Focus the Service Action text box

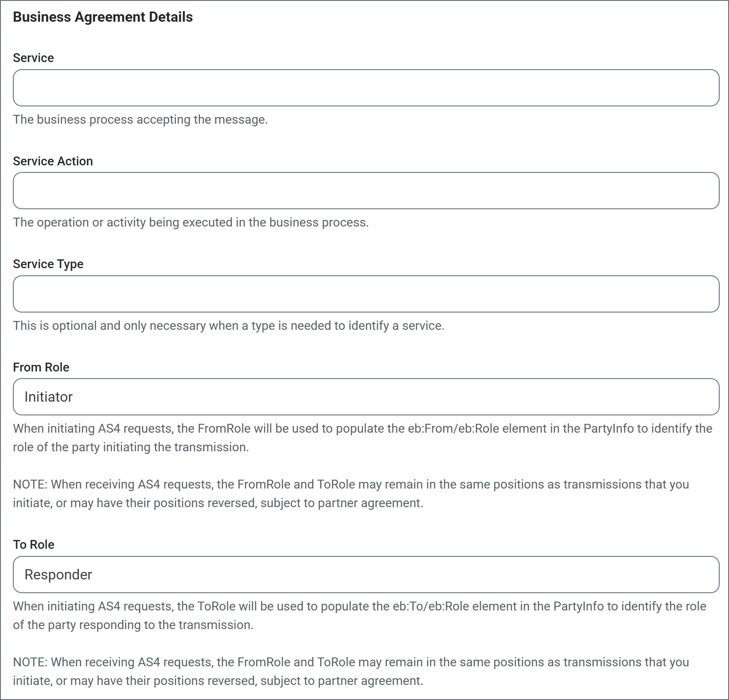(x=366, y=191)
